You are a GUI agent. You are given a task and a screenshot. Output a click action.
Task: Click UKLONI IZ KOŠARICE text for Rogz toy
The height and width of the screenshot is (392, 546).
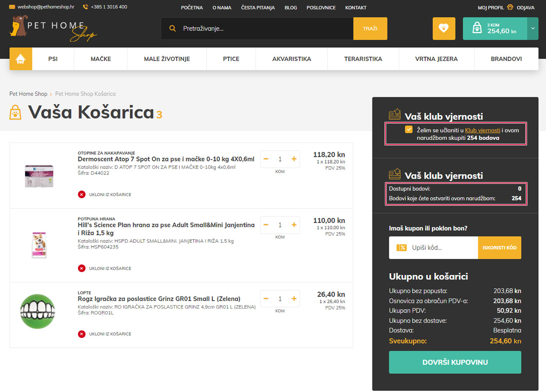point(110,334)
